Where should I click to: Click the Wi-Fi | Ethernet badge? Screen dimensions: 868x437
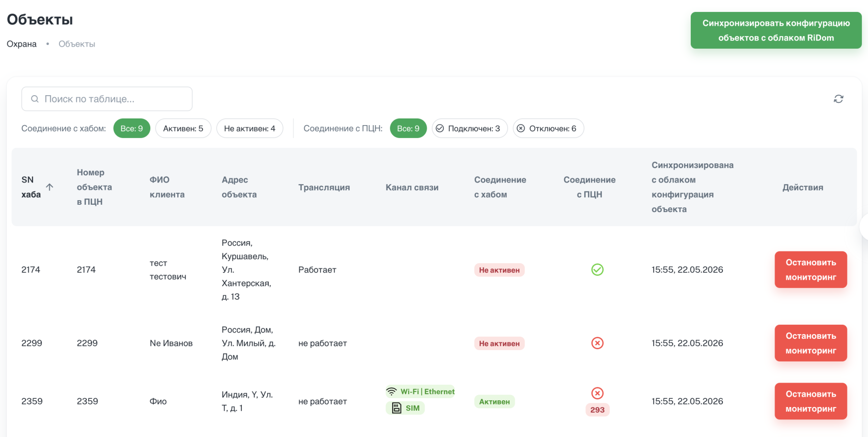click(x=421, y=391)
